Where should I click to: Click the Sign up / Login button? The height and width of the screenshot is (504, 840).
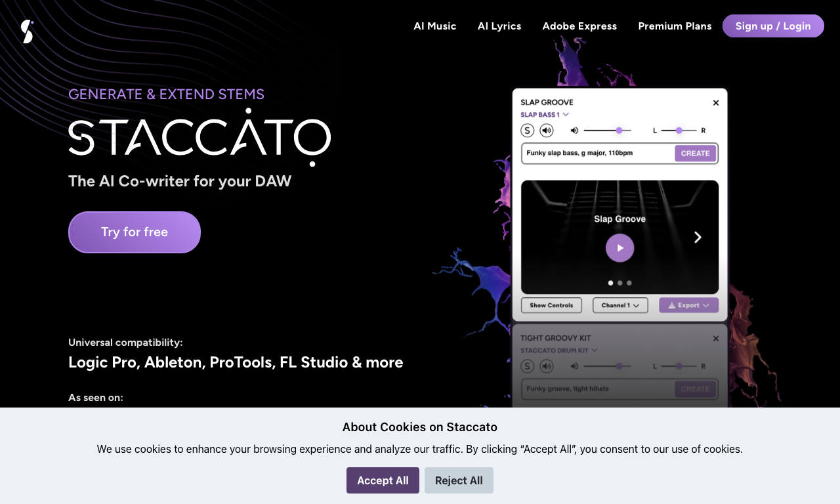pyautogui.click(x=773, y=26)
